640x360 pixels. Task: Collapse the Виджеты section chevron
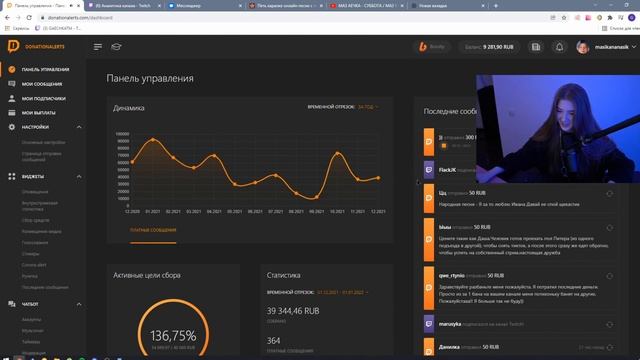pos(79,176)
